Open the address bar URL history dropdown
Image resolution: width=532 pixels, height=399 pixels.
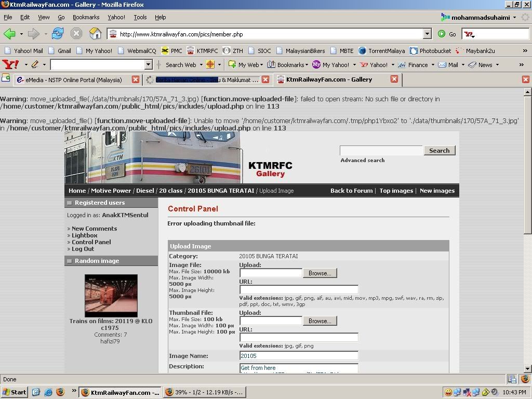click(427, 34)
